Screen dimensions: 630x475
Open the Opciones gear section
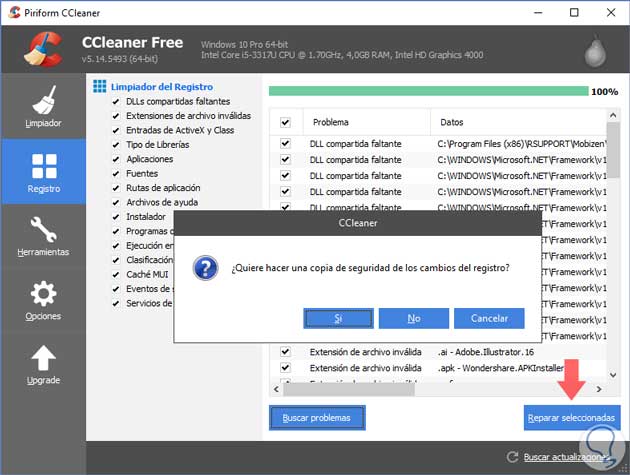coord(43,300)
